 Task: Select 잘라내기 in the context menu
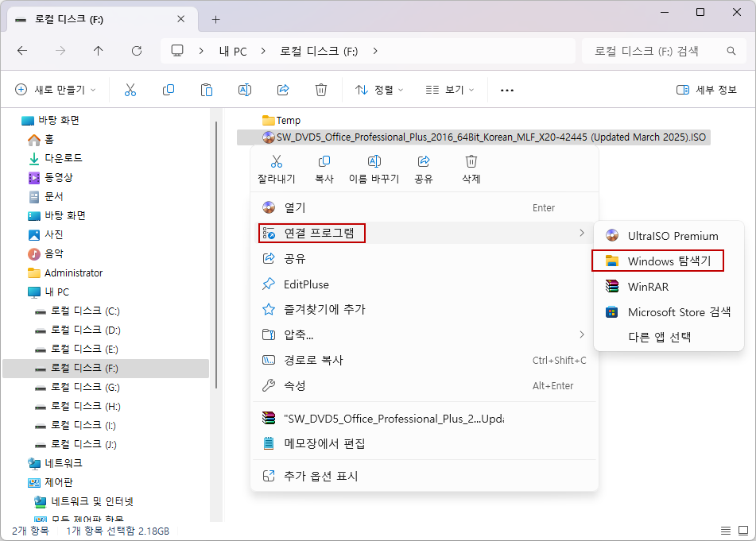point(277,169)
